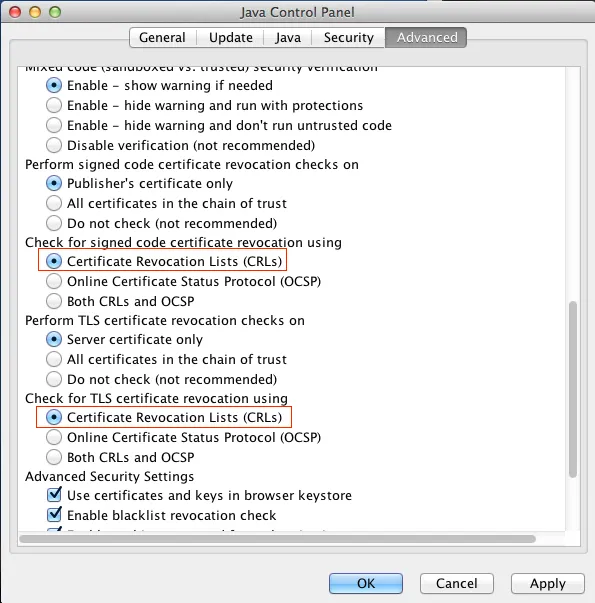595x603 pixels.
Task: Select the Advanced tab
Action: (427, 37)
